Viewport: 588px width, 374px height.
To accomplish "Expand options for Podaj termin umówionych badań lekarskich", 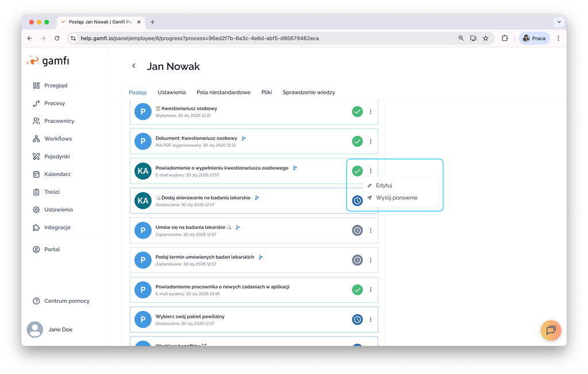I will coord(370,260).
